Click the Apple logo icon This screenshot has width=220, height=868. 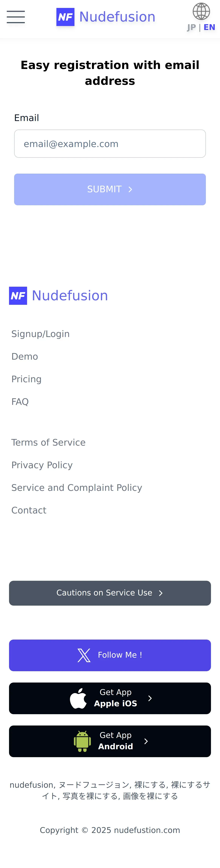(78, 698)
